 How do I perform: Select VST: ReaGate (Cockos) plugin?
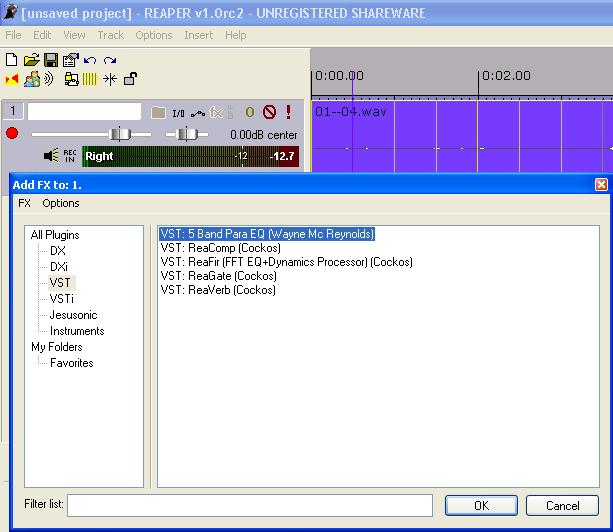[x=219, y=276]
